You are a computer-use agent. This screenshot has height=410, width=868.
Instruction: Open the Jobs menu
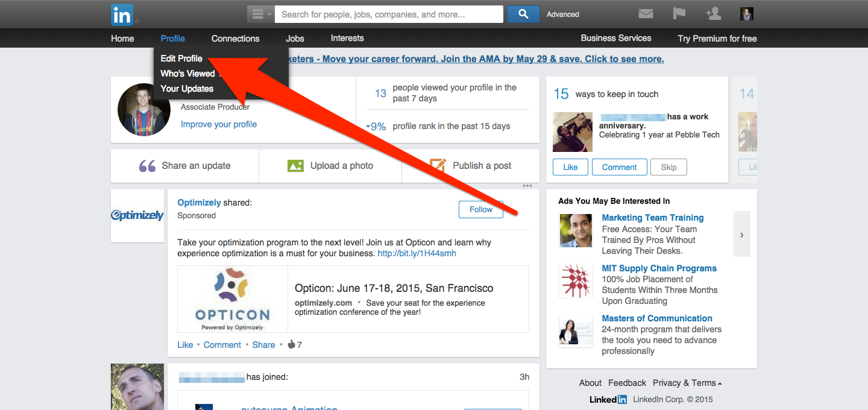[295, 39]
